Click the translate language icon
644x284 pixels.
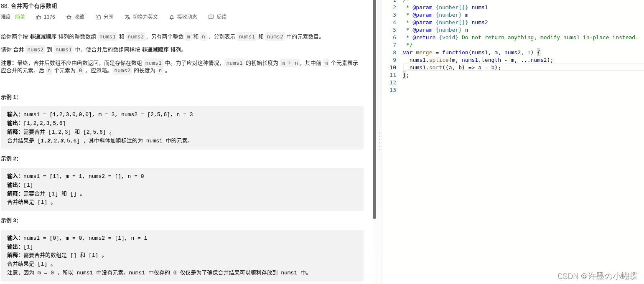[x=127, y=17]
